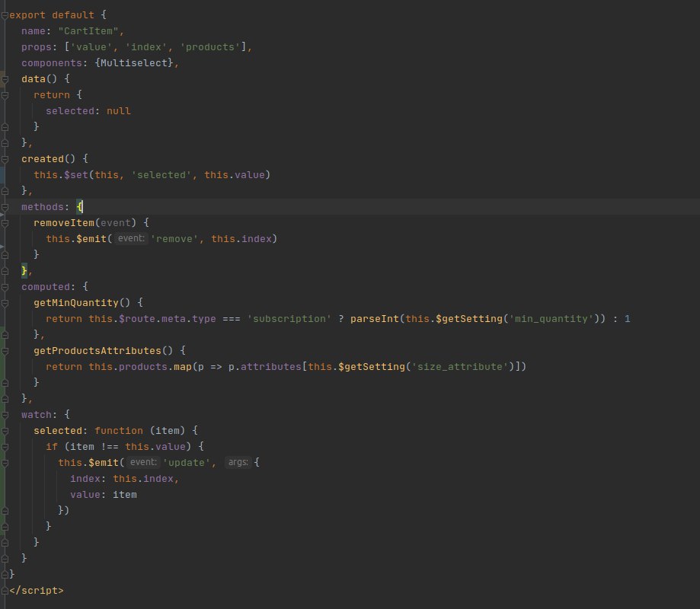
Task: Collapse the selected: function (item) fold marker
Action: 5,431
